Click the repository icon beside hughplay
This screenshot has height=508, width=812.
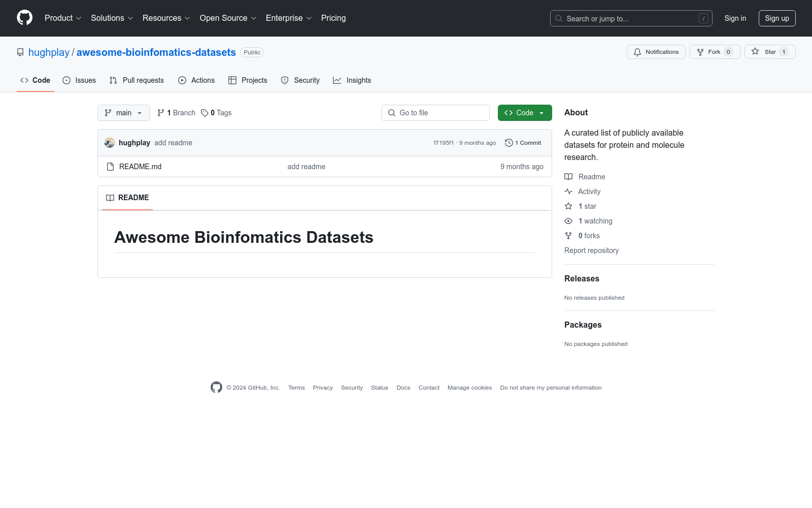20,52
